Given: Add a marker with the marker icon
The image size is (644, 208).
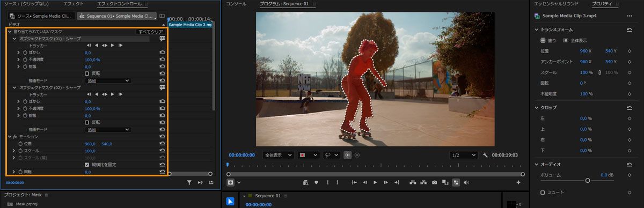Looking at the screenshot, I should click(317, 182).
